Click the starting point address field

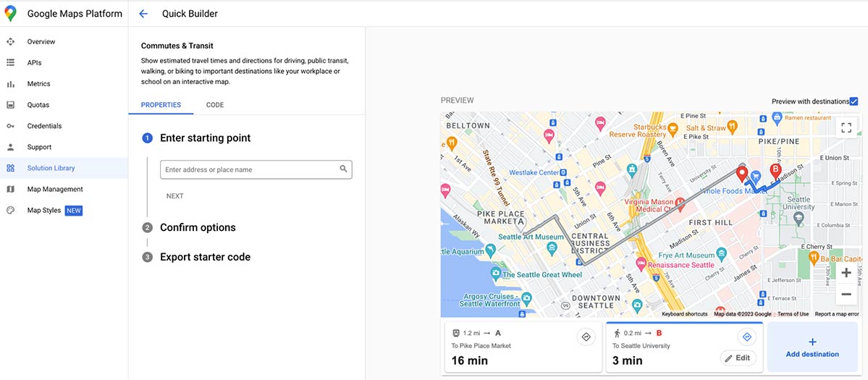(256, 169)
